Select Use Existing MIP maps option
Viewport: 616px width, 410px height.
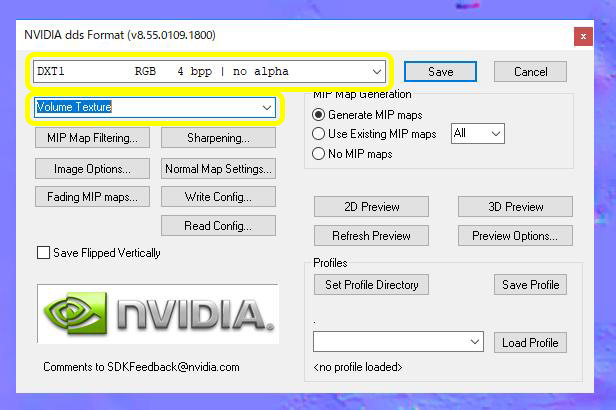(318, 134)
